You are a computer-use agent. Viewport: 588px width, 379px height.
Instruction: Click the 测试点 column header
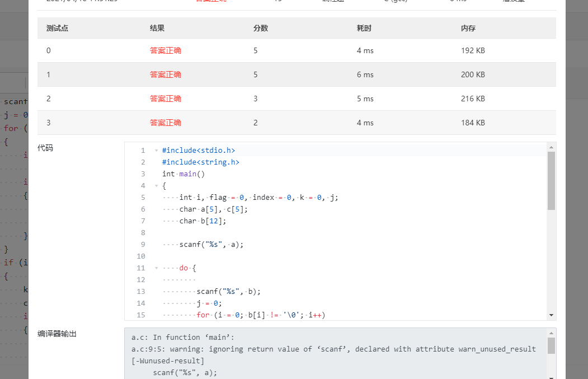point(58,28)
